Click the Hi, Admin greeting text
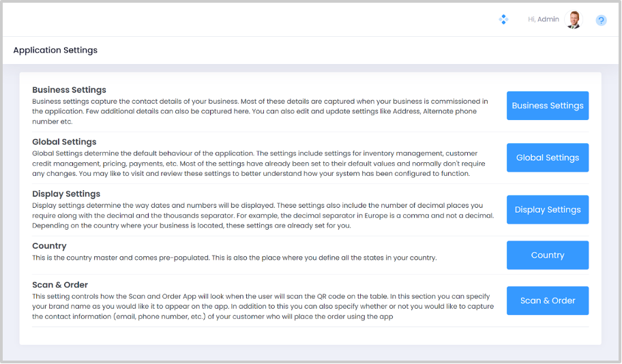This screenshot has height=364, width=622. tap(543, 20)
